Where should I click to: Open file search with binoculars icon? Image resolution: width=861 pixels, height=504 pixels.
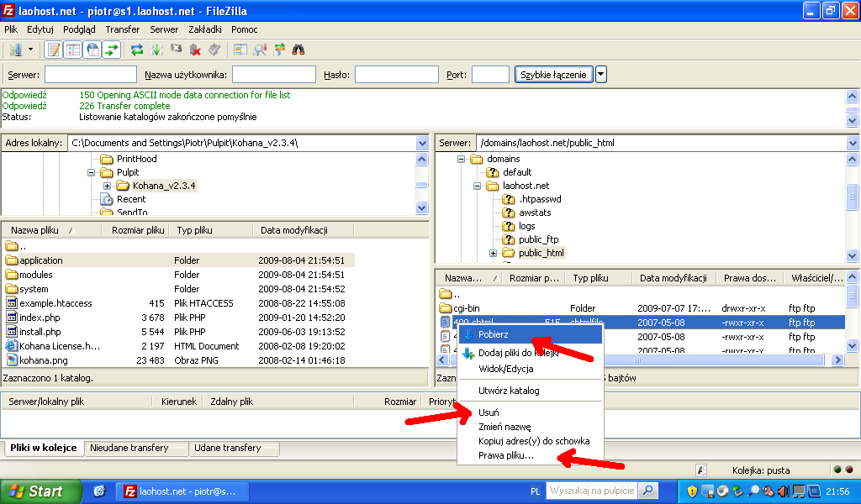[x=298, y=50]
